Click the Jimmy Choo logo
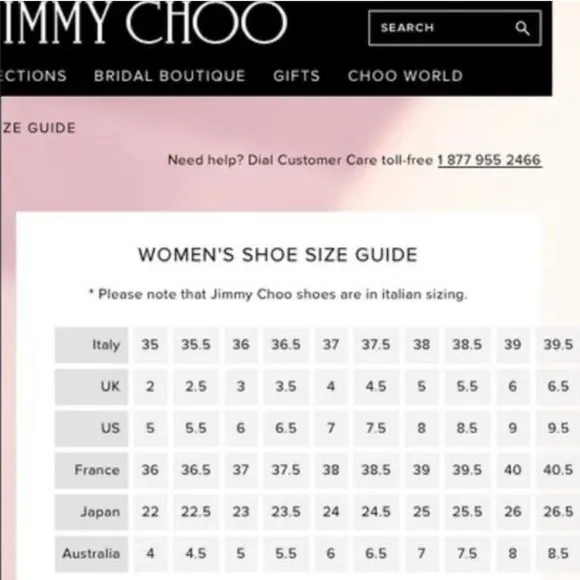The image size is (580, 580). 144,22
